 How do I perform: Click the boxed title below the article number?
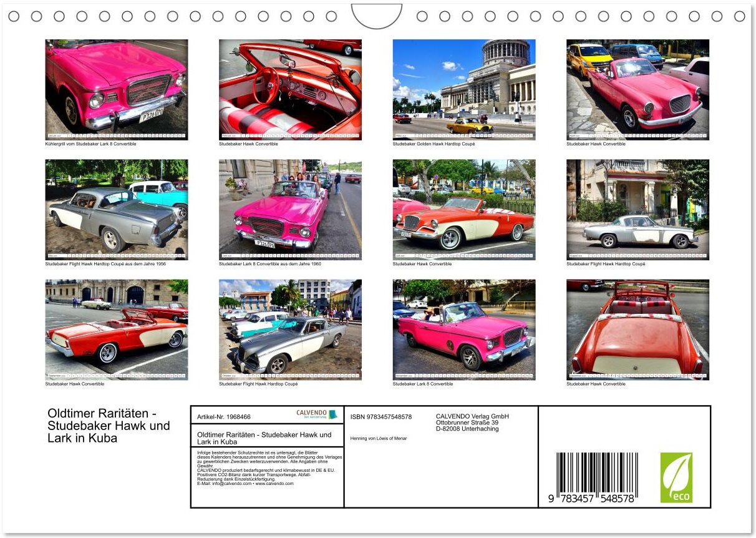(264, 438)
